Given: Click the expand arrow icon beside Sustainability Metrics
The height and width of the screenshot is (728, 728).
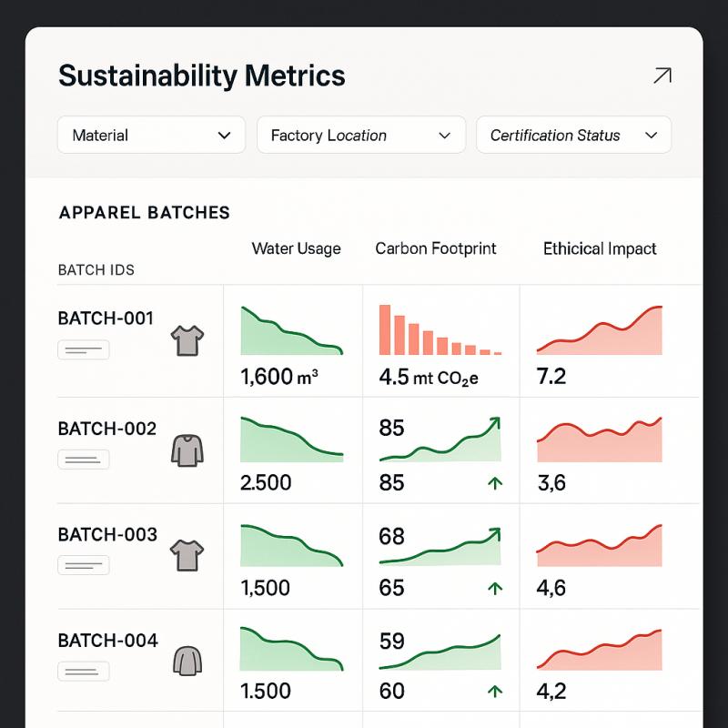Looking at the screenshot, I should pyautogui.click(x=662, y=76).
